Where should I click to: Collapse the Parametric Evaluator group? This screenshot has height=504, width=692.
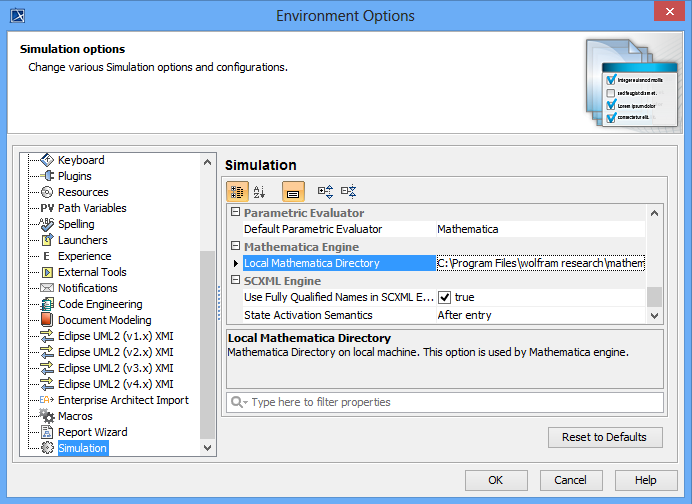(236, 213)
